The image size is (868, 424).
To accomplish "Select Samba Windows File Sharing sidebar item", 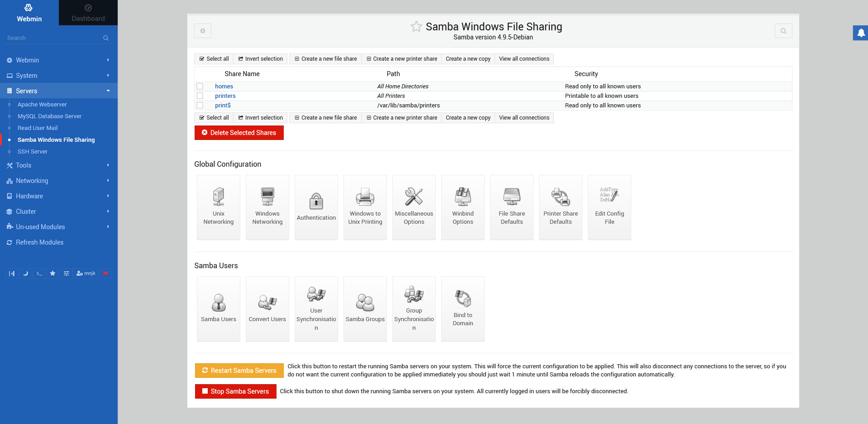I will tap(56, 140).
